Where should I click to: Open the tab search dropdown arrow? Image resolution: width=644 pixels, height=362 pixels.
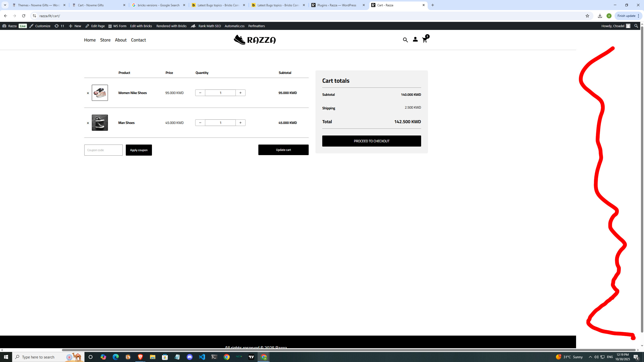click(5, 5)
